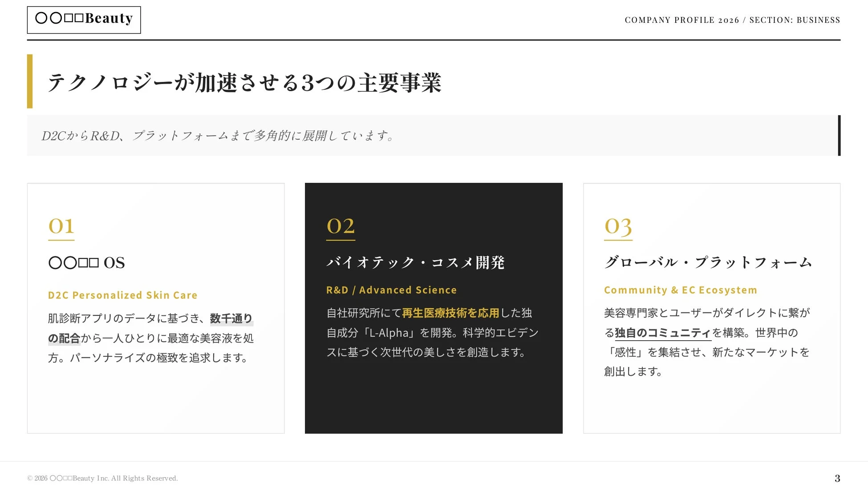Click the COMPANY PROFILE 2026 header text
The width and height of the screenshot is (868, 488).
pyautogui.click(x=681, y=20)
